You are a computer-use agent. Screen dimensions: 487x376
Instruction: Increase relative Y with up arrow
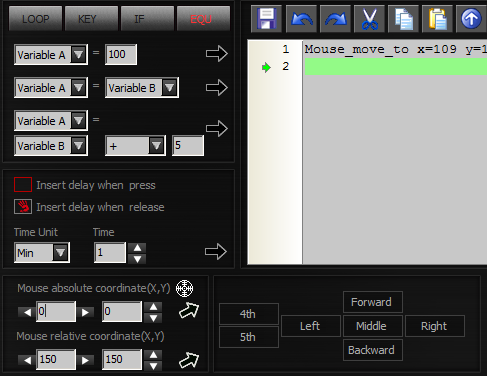153,355
